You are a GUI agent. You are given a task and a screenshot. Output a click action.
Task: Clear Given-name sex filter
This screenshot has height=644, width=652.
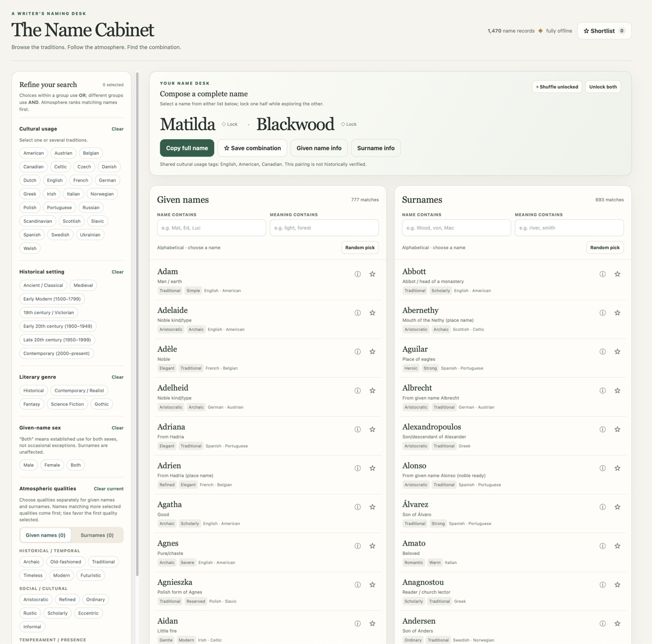coord(117,428)
